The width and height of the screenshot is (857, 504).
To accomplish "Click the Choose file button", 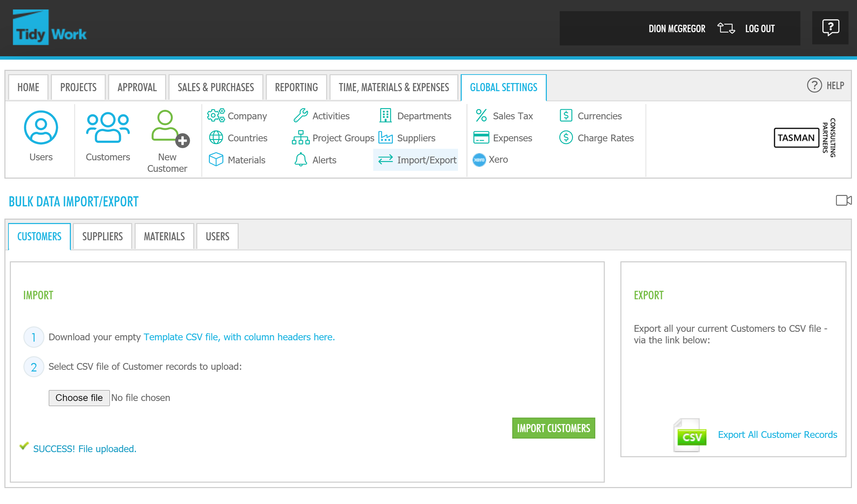I will 79,398.
